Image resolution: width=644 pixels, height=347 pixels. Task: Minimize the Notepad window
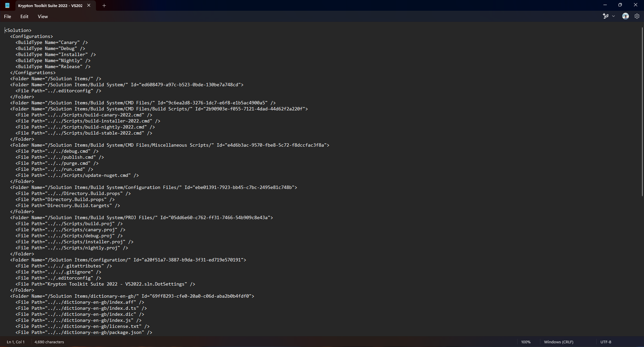[x=605, y=5]
